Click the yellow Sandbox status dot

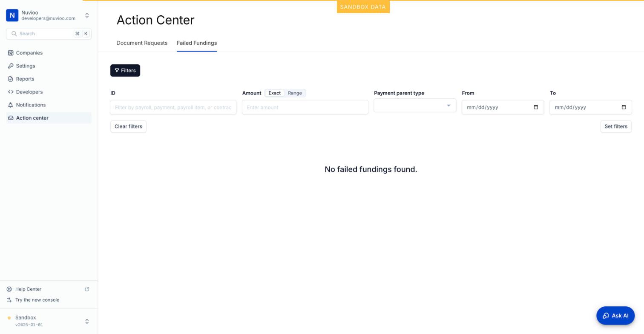coord(9,318)
